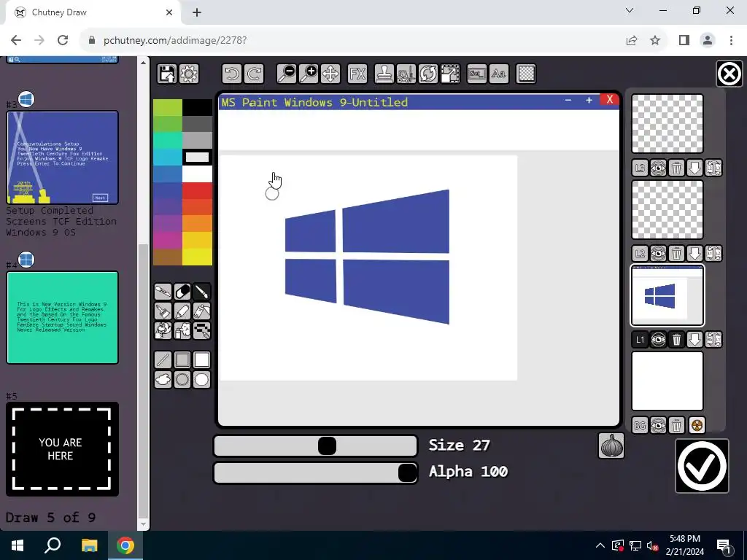Image resolution: width=747 pixels, height=560 pixels.
Task: Select the paint tube tool
Action: (202, 311)
